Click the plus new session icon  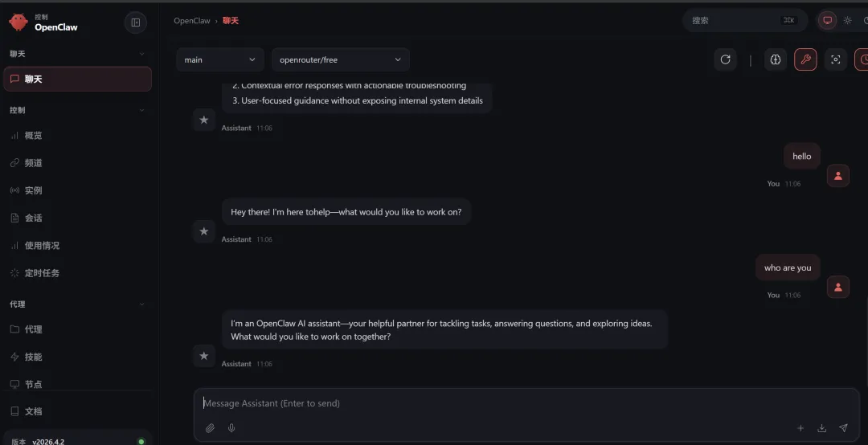(800, 428)
